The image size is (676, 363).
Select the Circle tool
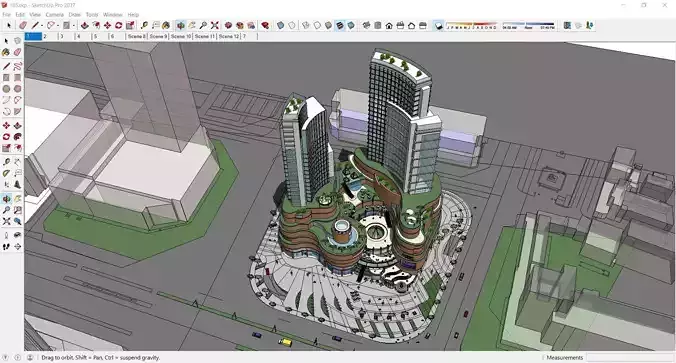click(6, 89)
